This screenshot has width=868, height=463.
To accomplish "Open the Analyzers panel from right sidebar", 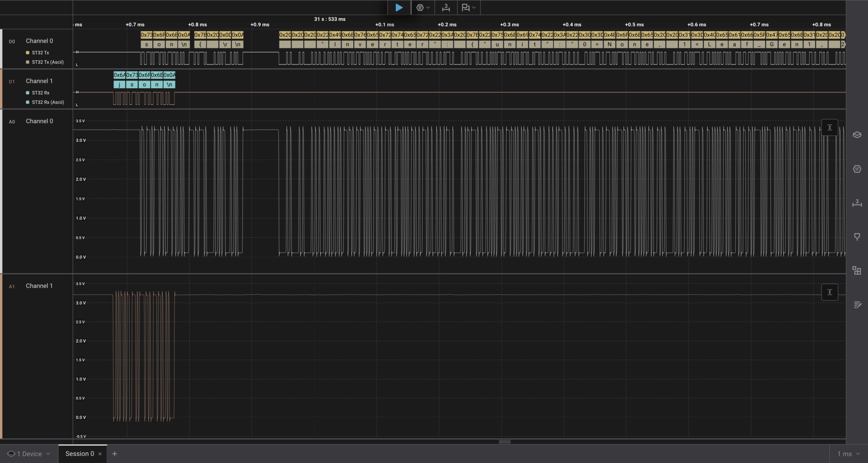I will pyautogui.click(x=857, y=169).
